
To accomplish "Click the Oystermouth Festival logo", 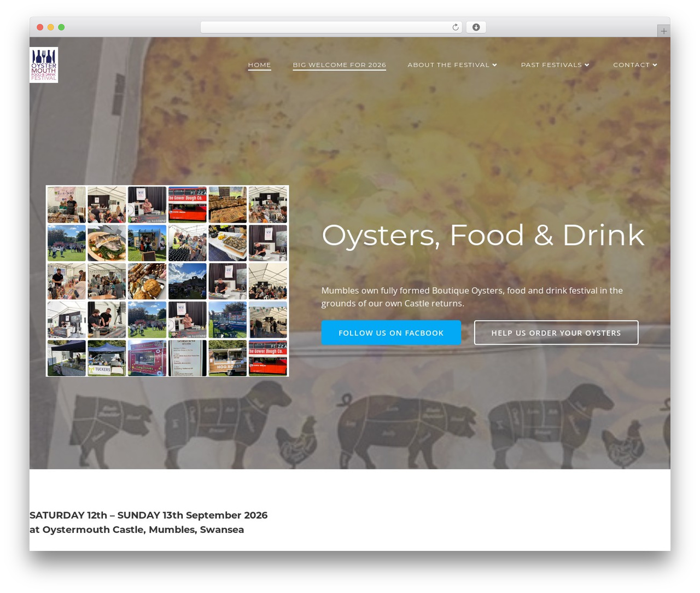I will click(x=44, y=65).
